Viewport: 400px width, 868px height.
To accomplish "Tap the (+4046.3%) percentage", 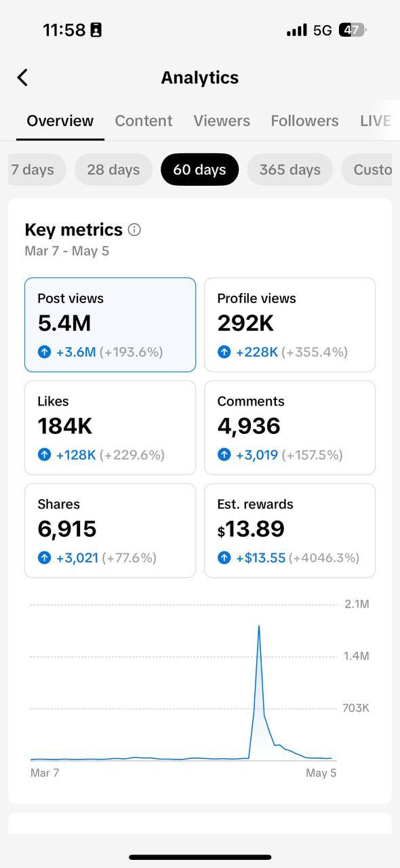I will tap(324, 558).
